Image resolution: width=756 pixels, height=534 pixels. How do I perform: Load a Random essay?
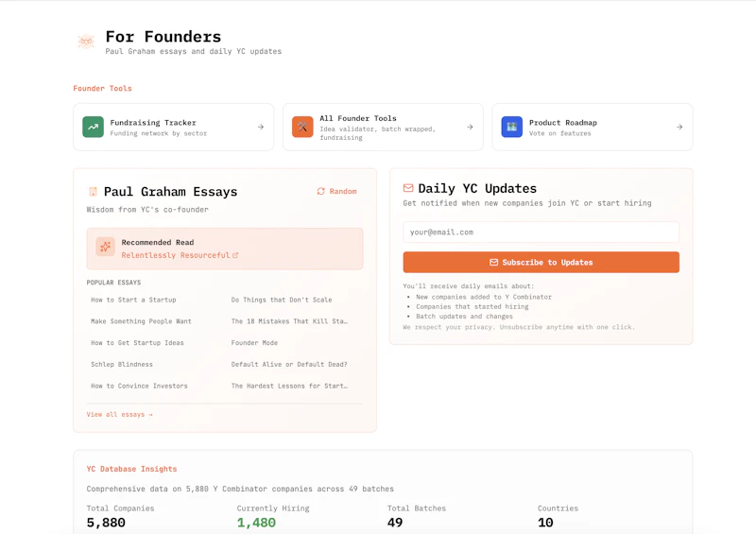point(336,191)
